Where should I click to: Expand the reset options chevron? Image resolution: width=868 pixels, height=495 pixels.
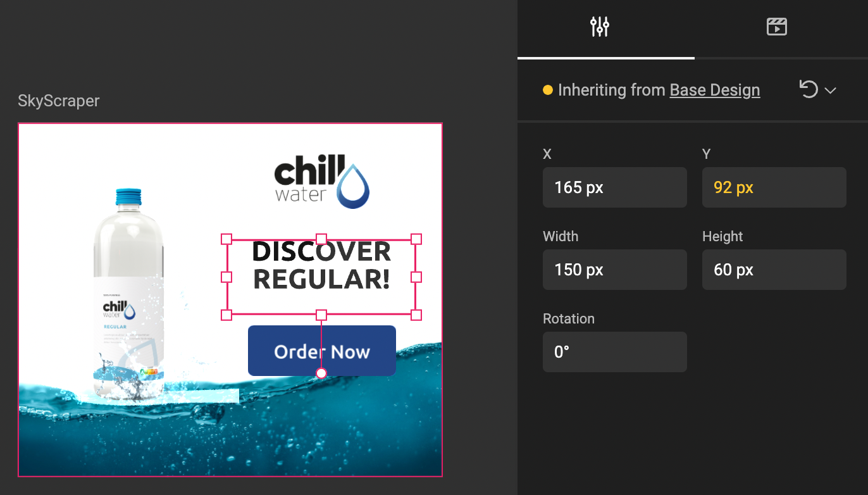[830, 91]
